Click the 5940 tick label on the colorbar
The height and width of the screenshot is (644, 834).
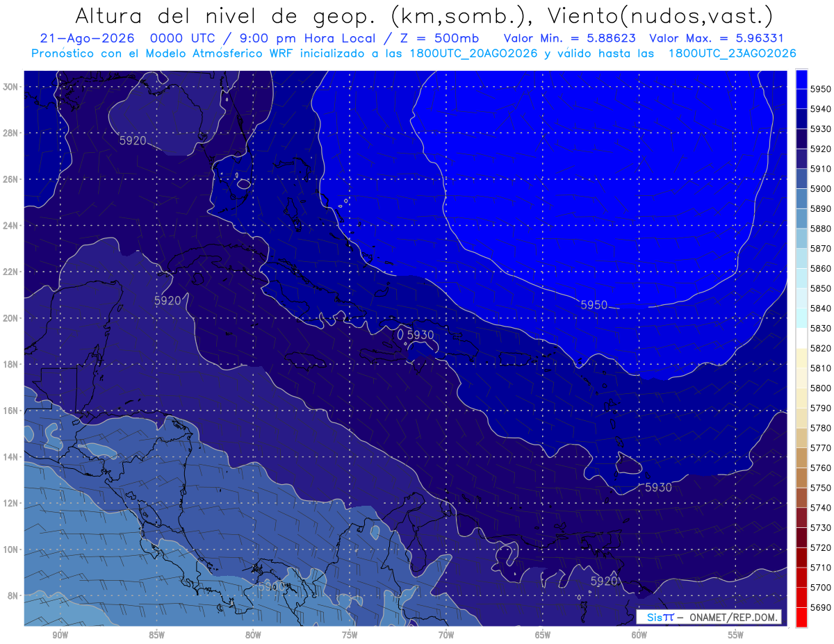tap(821, 110)
